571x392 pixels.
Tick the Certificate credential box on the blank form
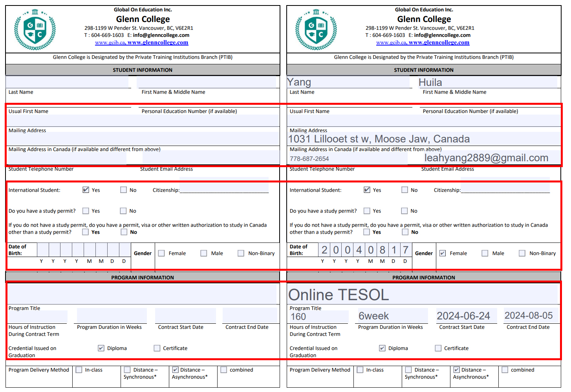coord(157,348)
